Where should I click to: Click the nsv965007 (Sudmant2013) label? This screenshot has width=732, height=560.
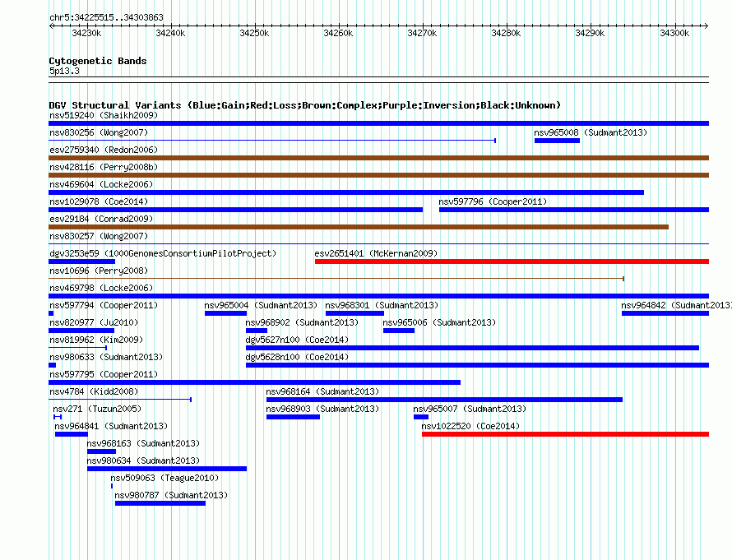tap(469, 409)
